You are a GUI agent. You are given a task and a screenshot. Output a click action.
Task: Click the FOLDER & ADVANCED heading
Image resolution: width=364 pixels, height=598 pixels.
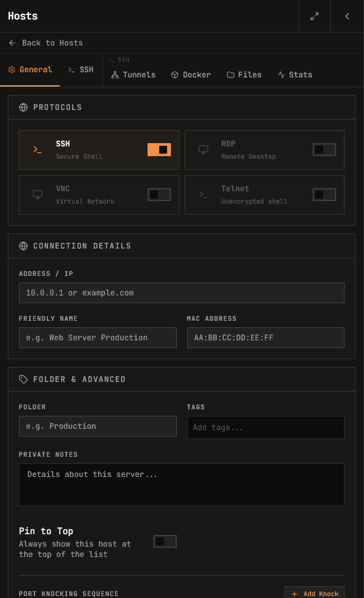click(79, 379)
